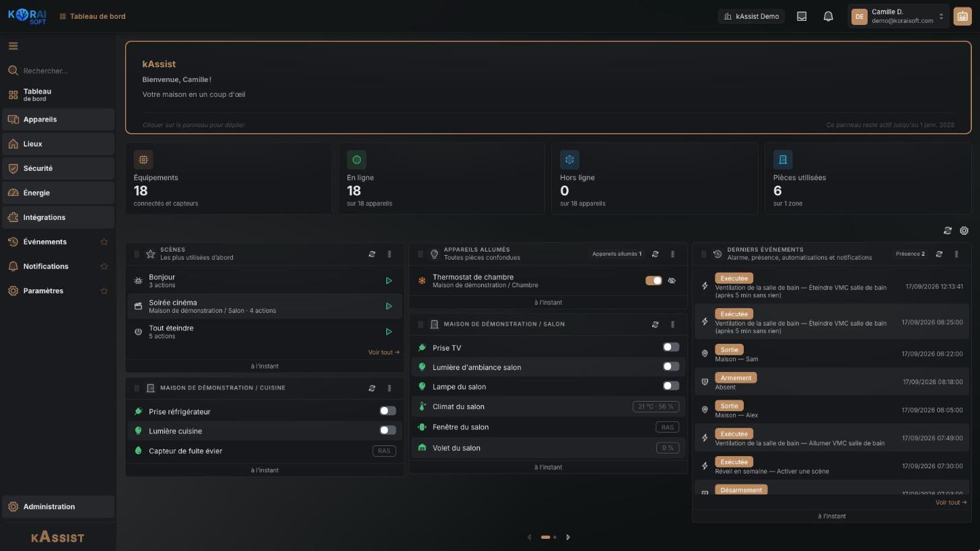This screenshot has height=551, width=980.
Task: Toggle Lampe du salon switch
Action: (671, 386)
